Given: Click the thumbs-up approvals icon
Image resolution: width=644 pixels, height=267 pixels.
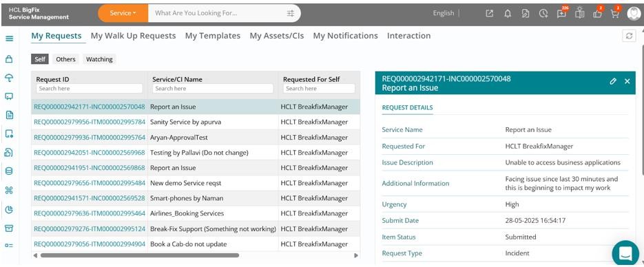Looking at the screenshot, I should pos(598,14).
